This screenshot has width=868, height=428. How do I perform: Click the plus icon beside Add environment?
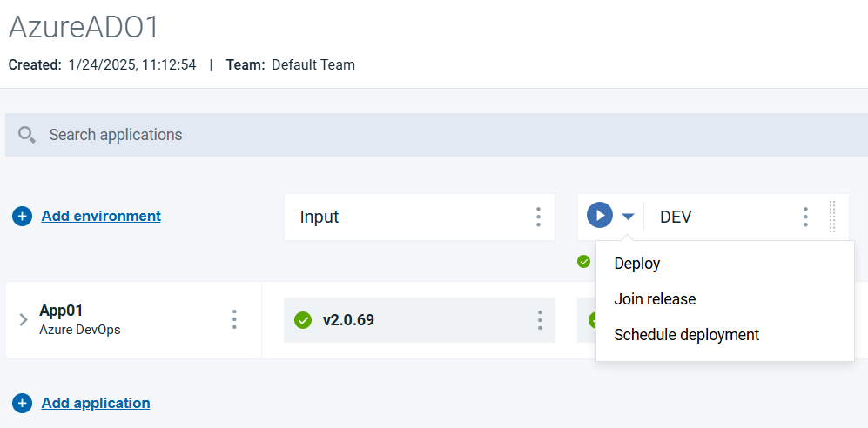22,217
